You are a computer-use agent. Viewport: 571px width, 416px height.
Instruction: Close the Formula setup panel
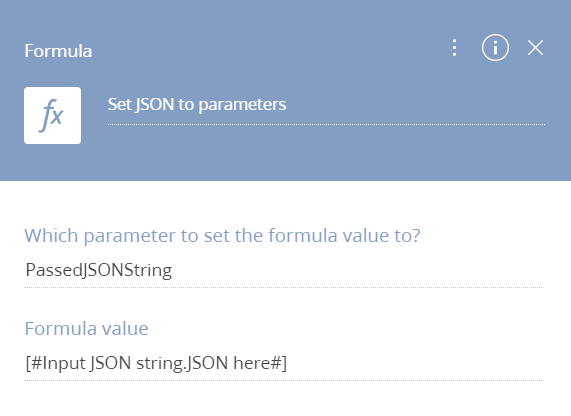click(535, 48)
